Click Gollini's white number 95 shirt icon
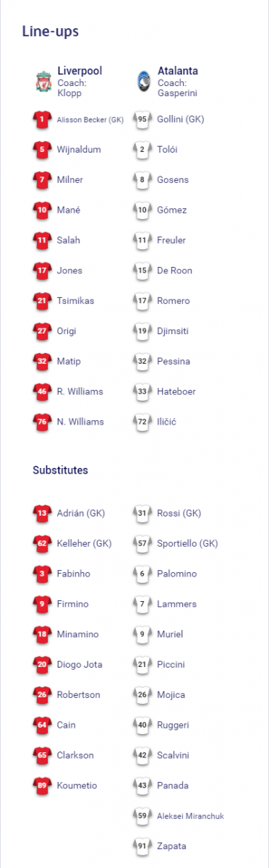This screenshot has height=868, width=269. tap(142, 119)
